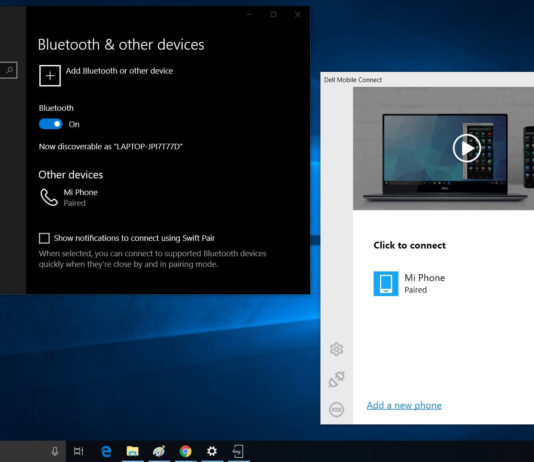Click the taskbar microphone icon
534x462 pixels.
pos(54,451)
